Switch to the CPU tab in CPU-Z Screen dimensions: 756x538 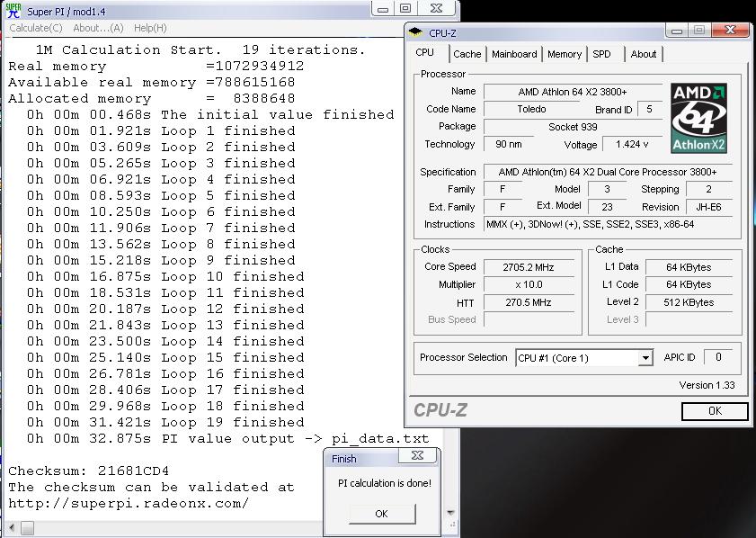coord(425,52)
